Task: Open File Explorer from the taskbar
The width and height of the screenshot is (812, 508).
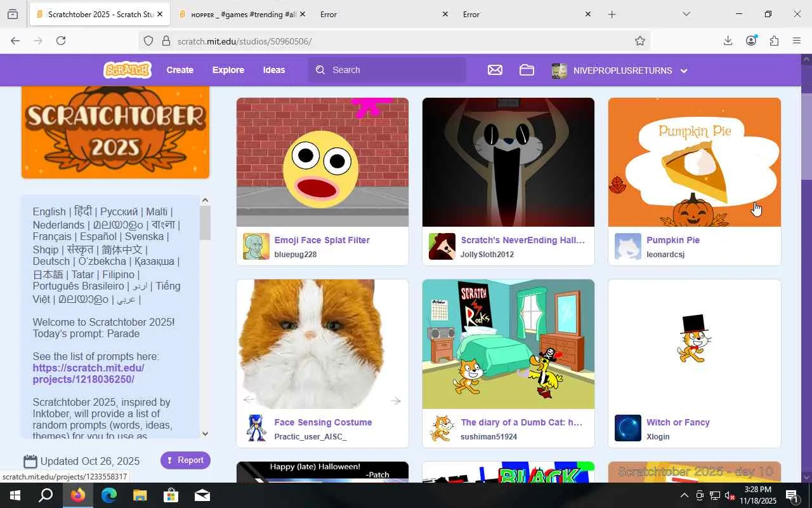Action: [x=140, y=495]
